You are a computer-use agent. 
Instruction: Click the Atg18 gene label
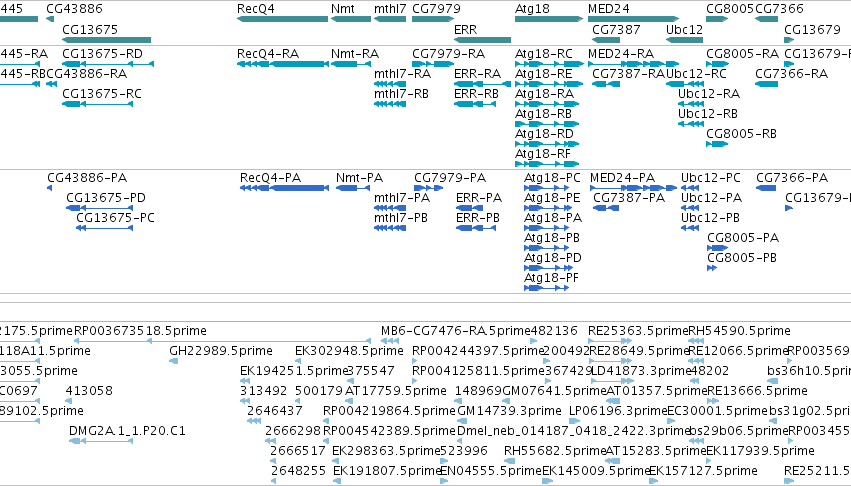(x=532, y=9)
